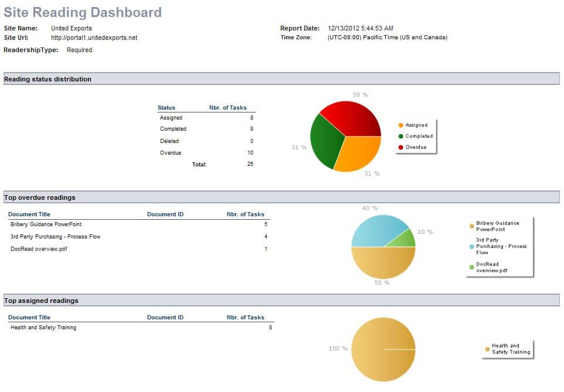The height and width of the screenshot is (392, 564).
Task: Click the 100 % pie chart label
Action: point(338,349)
